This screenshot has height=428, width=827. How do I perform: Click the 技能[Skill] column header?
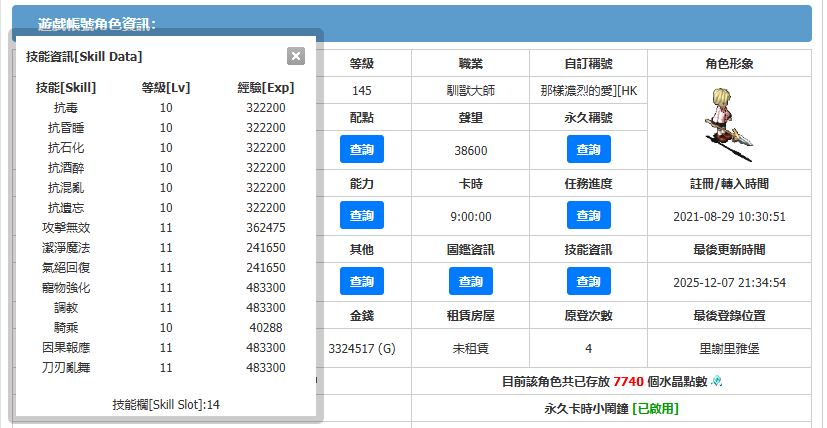click(x=66, y=88)
